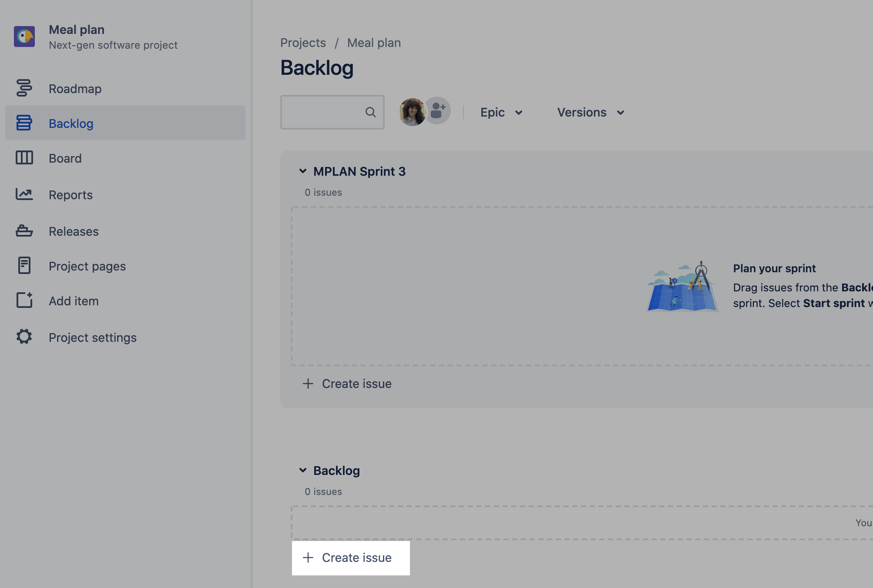Viewport: 873px width, 588px height.
Task: Click the Meal plan project avatar icon
Action: pos(24,37)
